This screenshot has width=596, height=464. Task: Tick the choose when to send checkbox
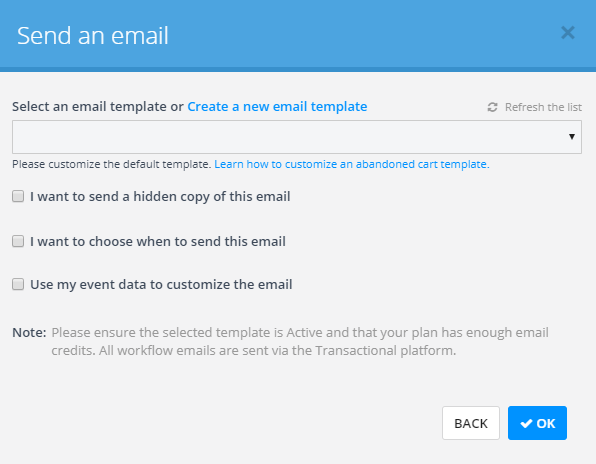tap(18, 241)
